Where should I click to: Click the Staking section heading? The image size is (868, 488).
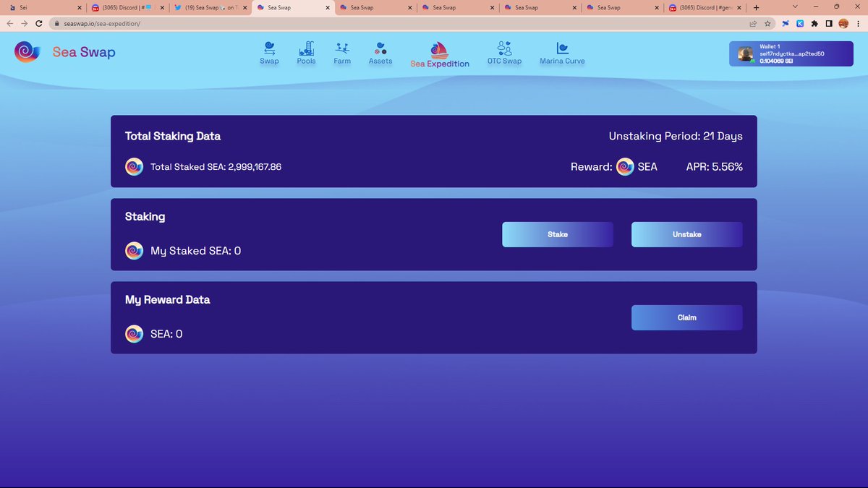145,216
